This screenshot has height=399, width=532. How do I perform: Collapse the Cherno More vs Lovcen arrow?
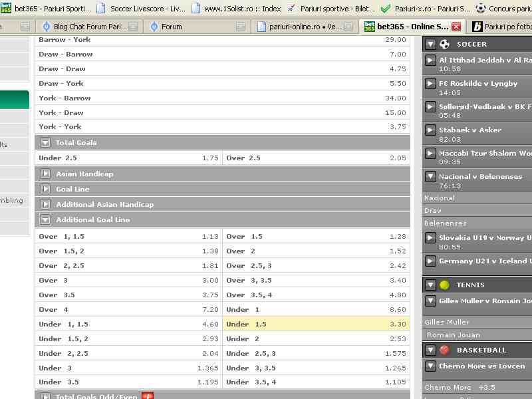pos(430,366)
